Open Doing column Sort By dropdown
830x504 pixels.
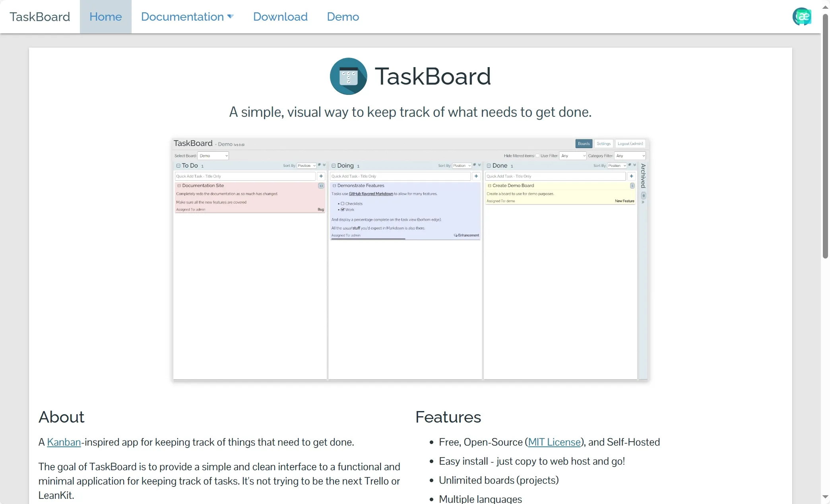pos(462,166)
